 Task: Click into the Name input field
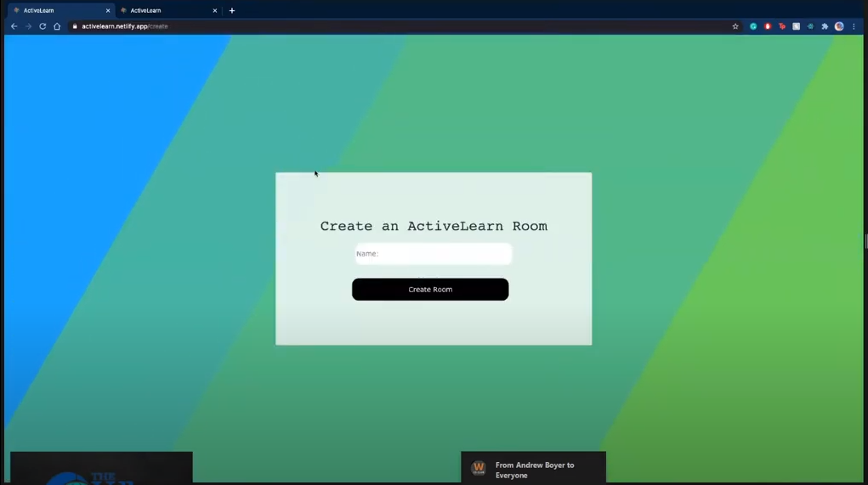tap(434, 254)
